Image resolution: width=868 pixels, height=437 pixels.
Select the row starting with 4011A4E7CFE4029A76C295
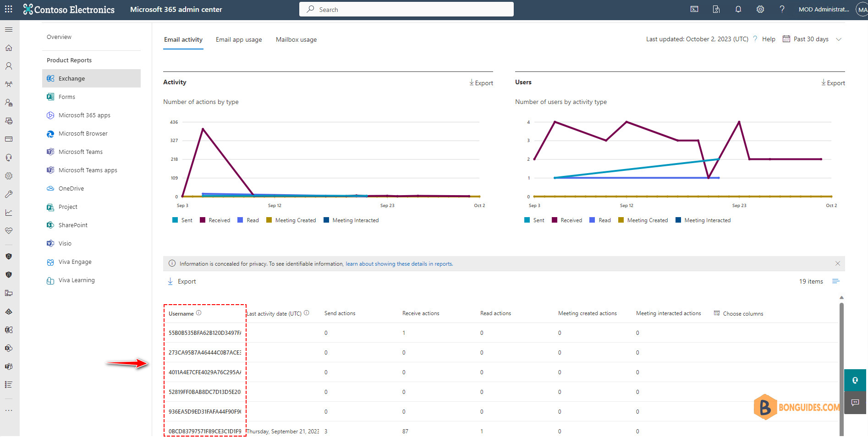coord(500,372)
